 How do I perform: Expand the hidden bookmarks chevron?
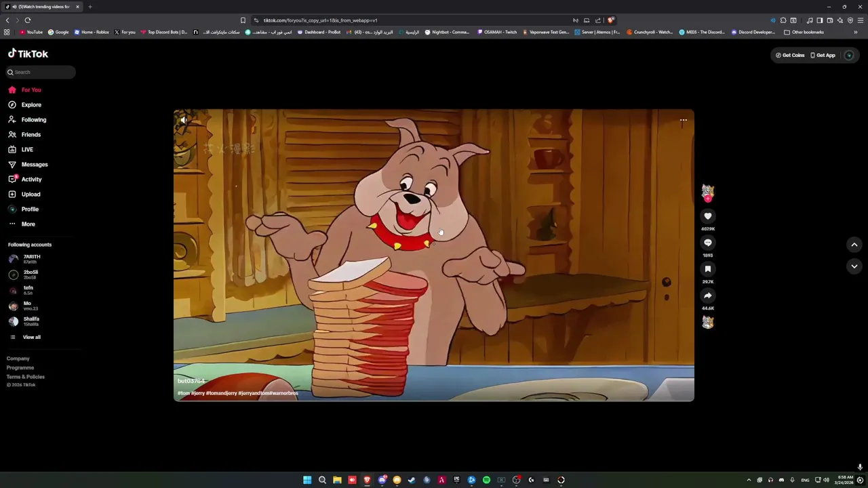(x=856, y=32)
